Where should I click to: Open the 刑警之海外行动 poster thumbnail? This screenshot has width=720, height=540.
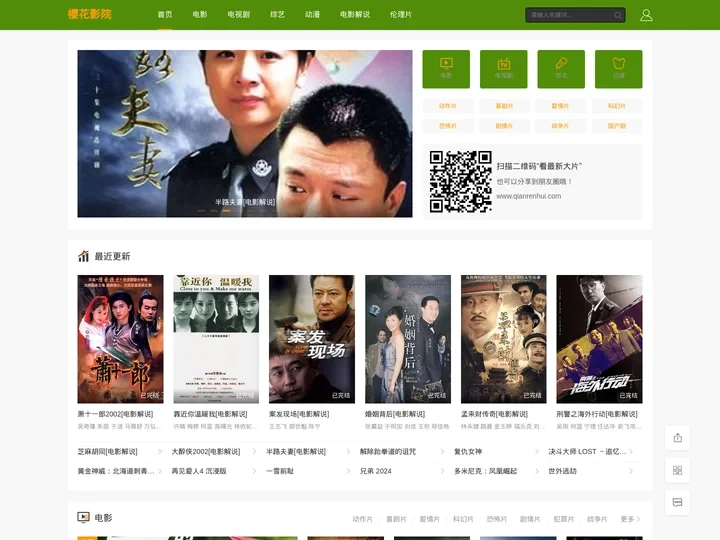[x=599, y=339]
